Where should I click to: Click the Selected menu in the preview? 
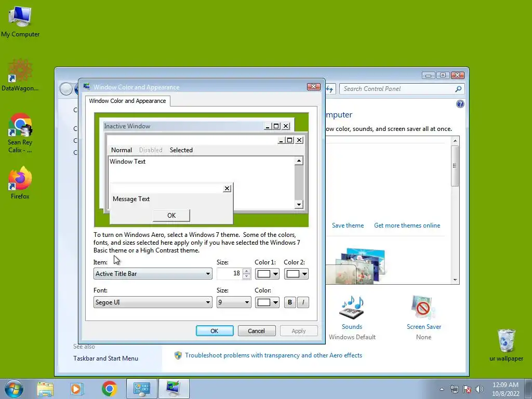[181, 150]
